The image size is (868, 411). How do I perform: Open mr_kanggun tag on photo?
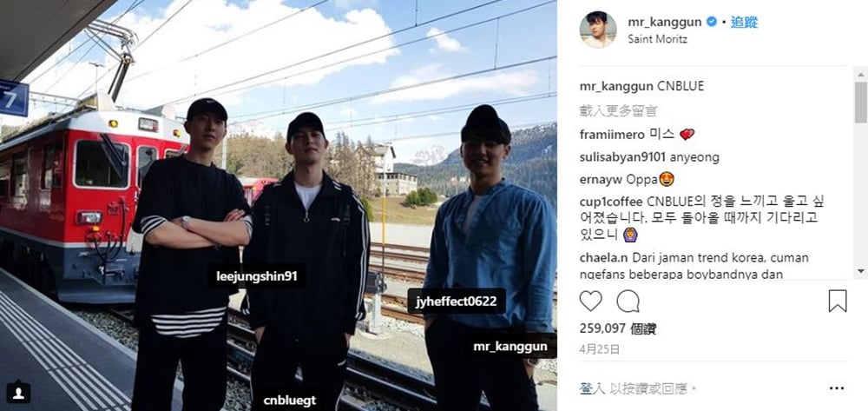point(510,346)
